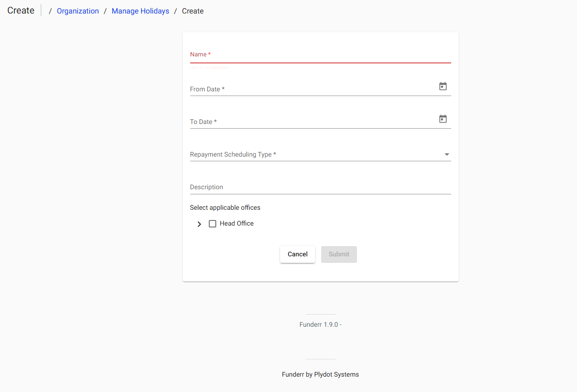Click the Repayment Scheduling Type dropdown arrow
The image size is (577, 392).
click(447, 154)
